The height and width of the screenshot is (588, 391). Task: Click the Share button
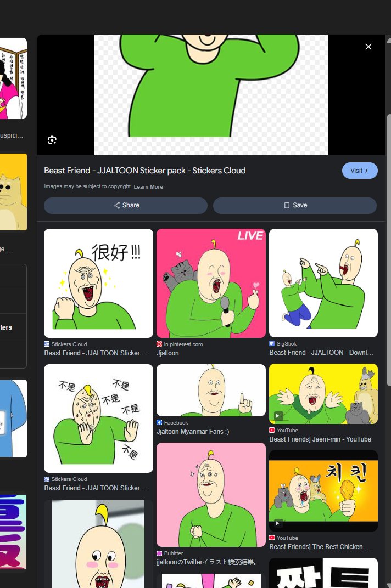click(126, 206)
